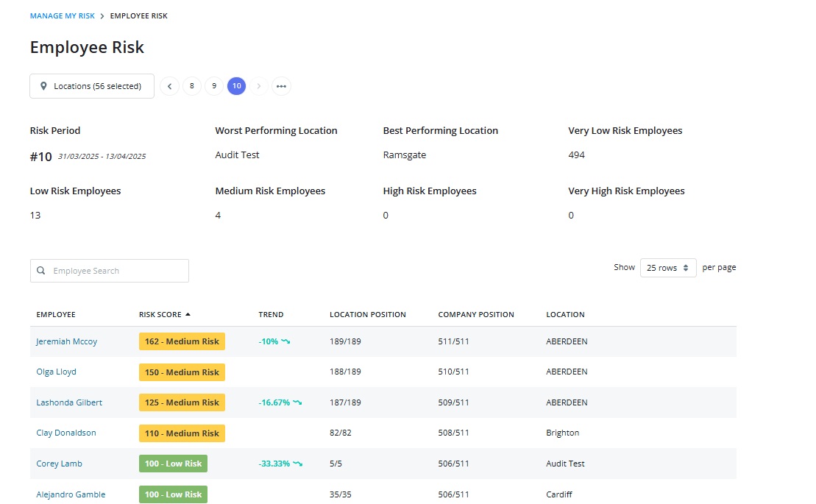The width and height of the screenshot is (816, 504).
Task: Click Audit Test in Corey Lamb's row
Action: [565, 464]
